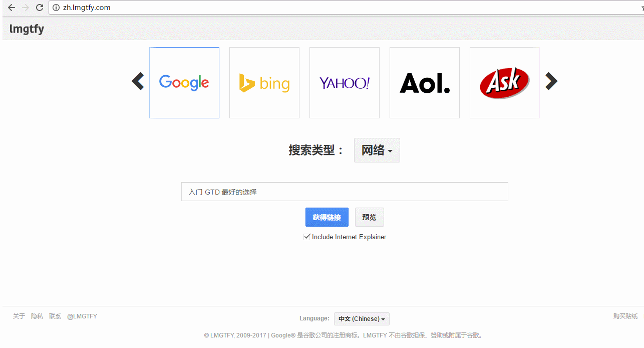Select the Google search engine logo
644x348 pixels.
[x=184, y=83]
